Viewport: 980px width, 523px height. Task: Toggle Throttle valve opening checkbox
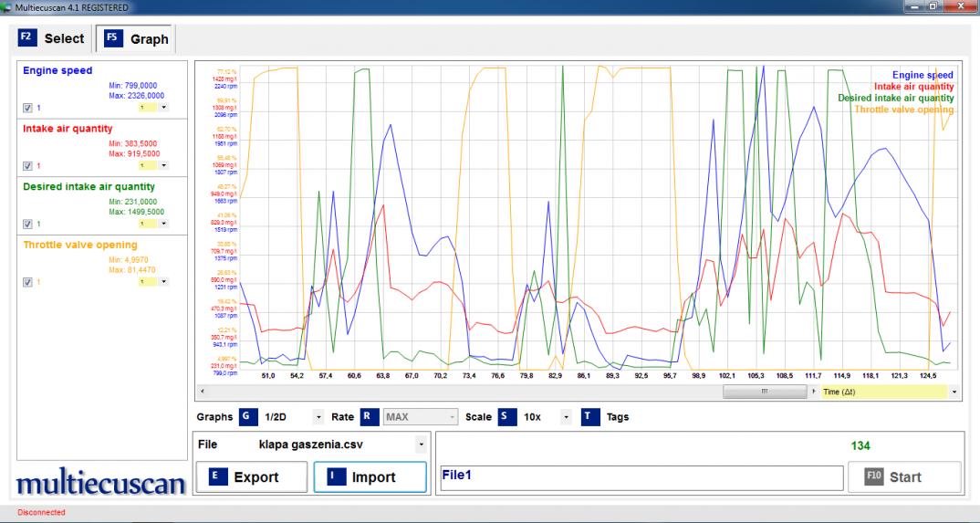(x=27, y=282)
